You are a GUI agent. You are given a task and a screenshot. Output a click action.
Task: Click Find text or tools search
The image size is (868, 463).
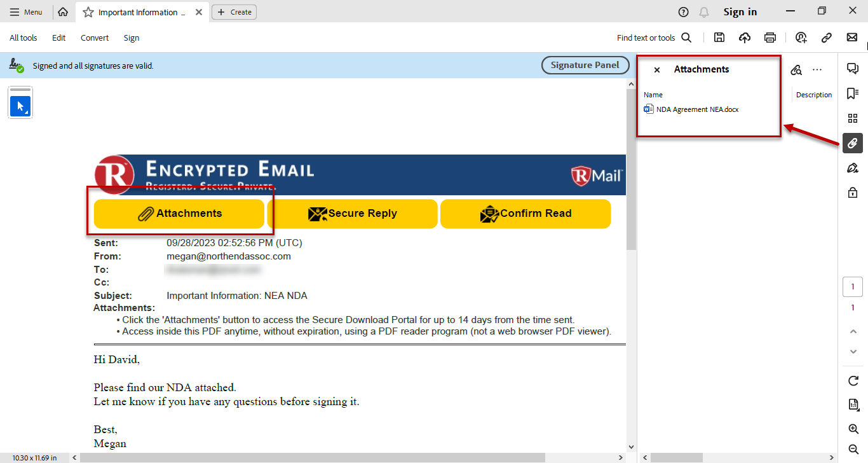[x=654, y=38]
